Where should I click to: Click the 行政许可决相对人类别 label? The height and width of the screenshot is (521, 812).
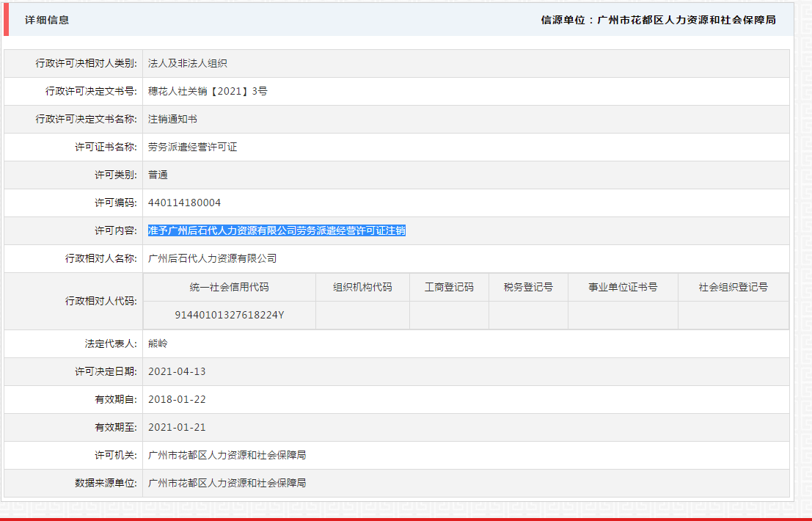[x=86, y=63]
